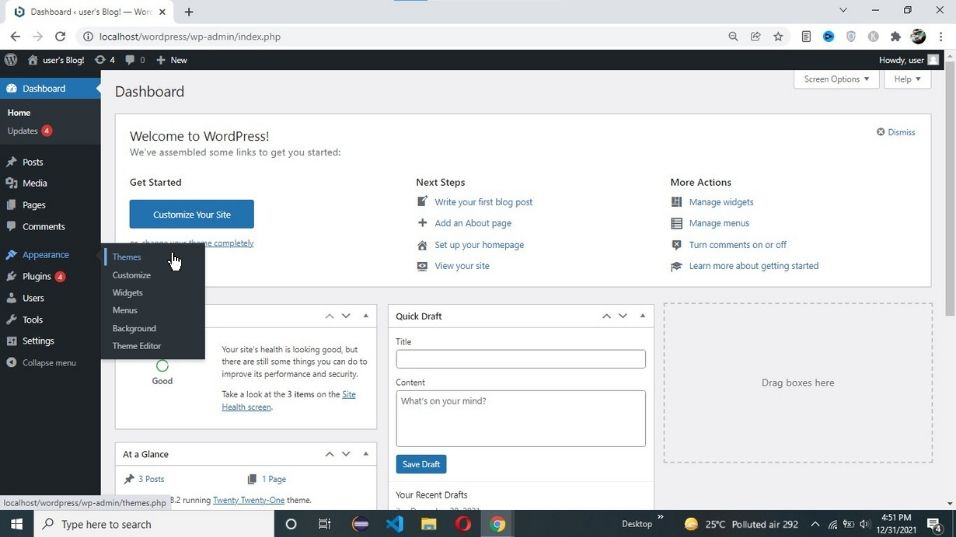Toggle At a Glance panel collapse
This screenshot has height=537, width=956.
click(x=366, y=454)
